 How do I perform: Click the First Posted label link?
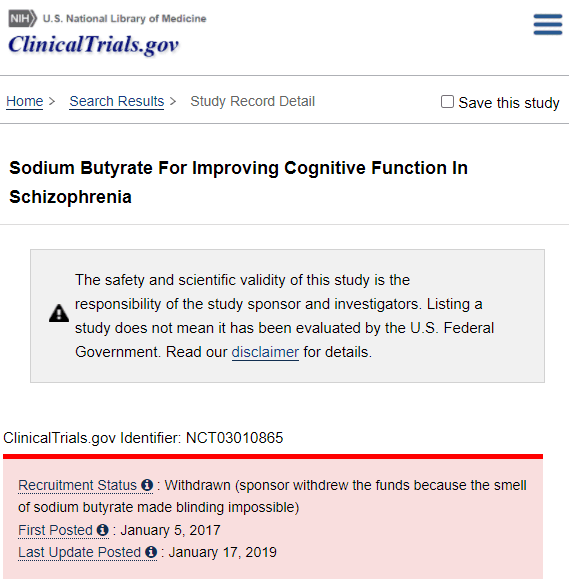point(56,530)
